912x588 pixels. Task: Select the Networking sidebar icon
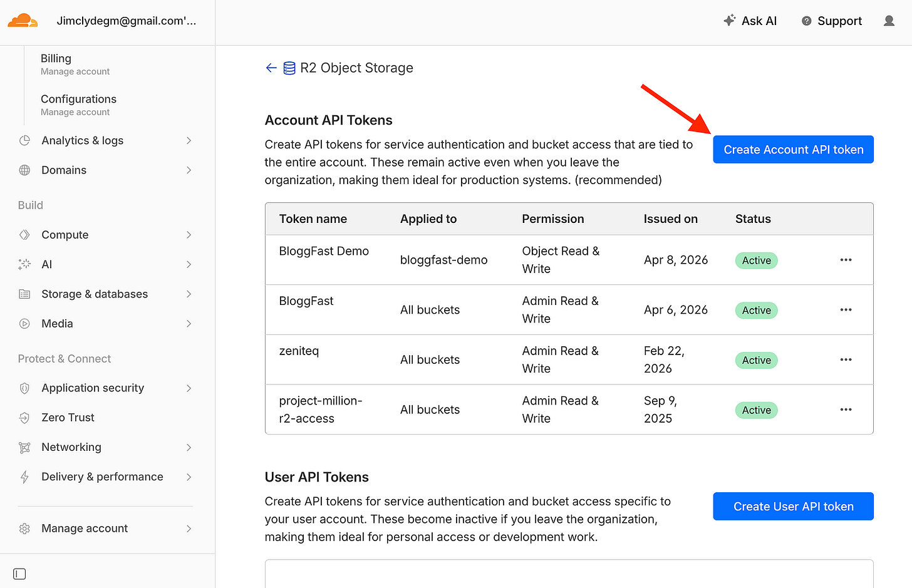pos(24,447)
